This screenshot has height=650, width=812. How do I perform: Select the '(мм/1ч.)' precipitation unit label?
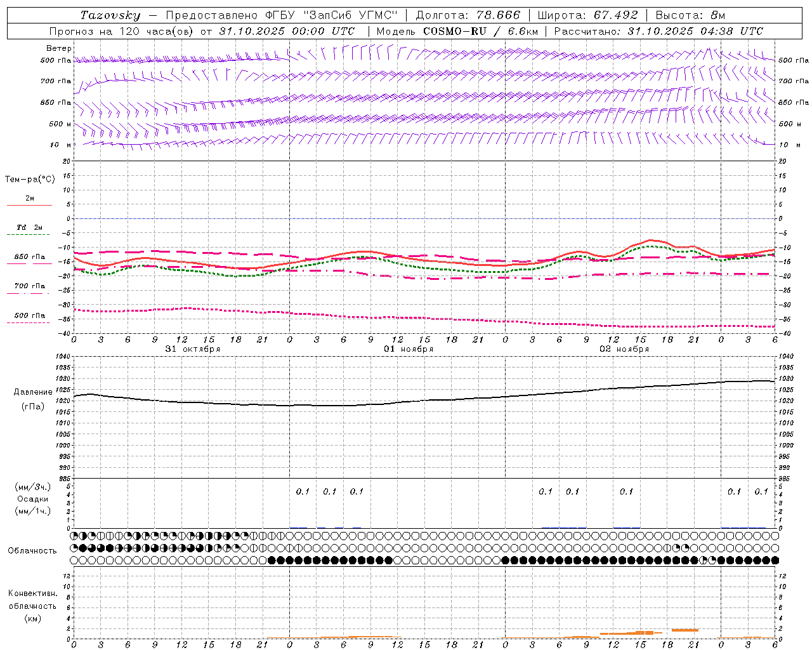(33, 511)
